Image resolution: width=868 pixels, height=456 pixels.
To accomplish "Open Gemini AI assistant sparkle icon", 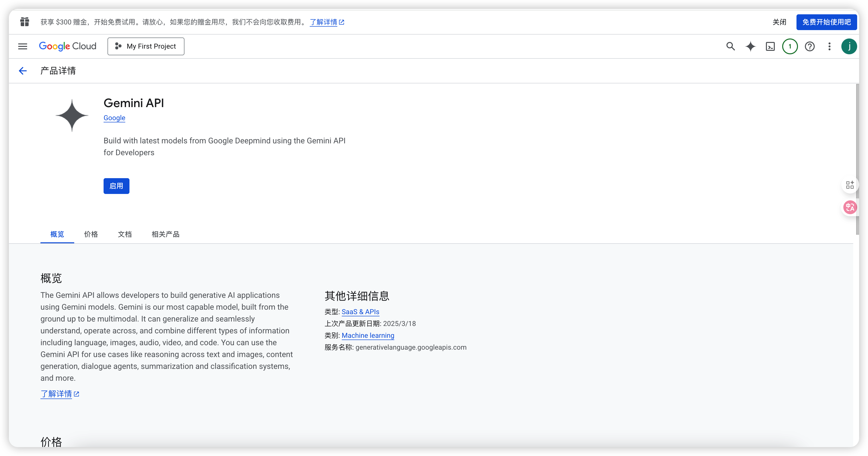I will point(750,46).
